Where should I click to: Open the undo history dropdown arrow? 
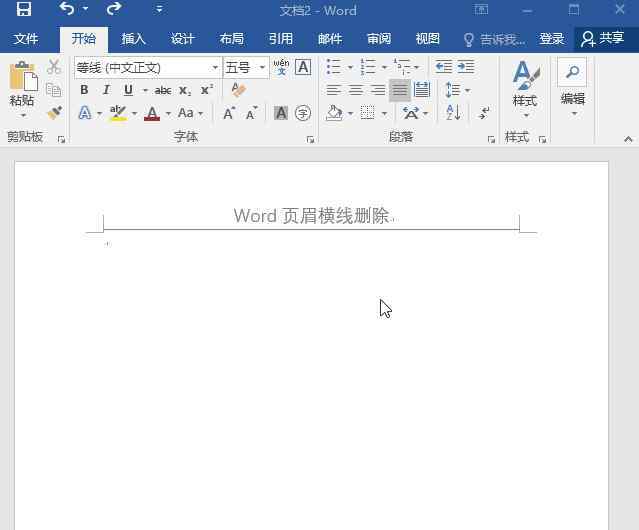[85, 9]
